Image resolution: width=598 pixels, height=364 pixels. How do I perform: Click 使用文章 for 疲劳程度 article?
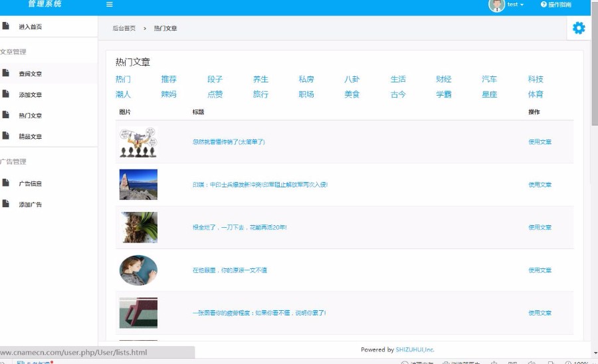tap(540, 313)
